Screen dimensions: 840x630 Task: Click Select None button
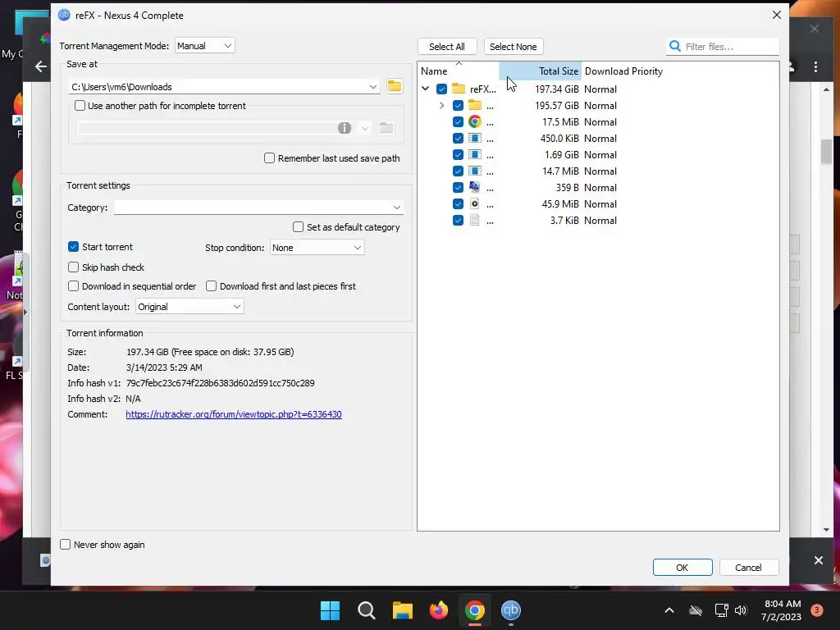point(514,47)
